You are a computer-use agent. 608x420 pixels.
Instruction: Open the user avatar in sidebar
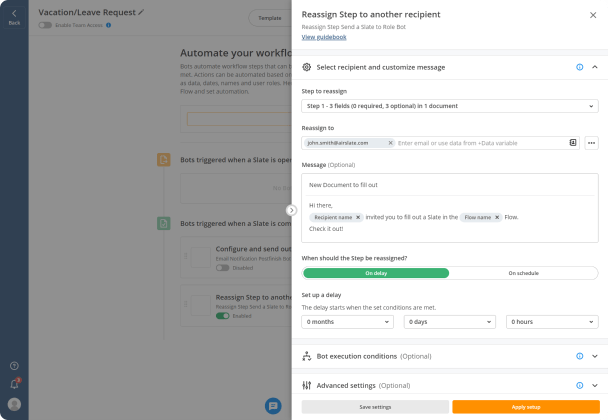pos(14,404)
